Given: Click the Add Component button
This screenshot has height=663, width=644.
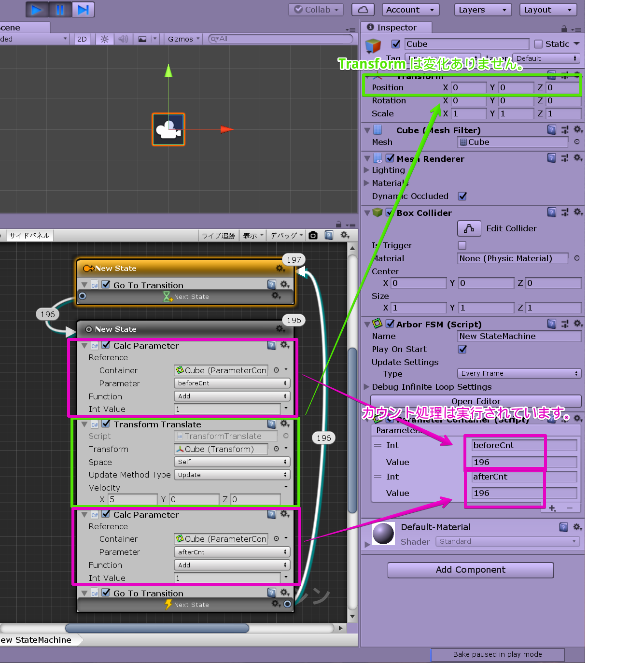Looking at the screenshot, I should tap(470, 570).
